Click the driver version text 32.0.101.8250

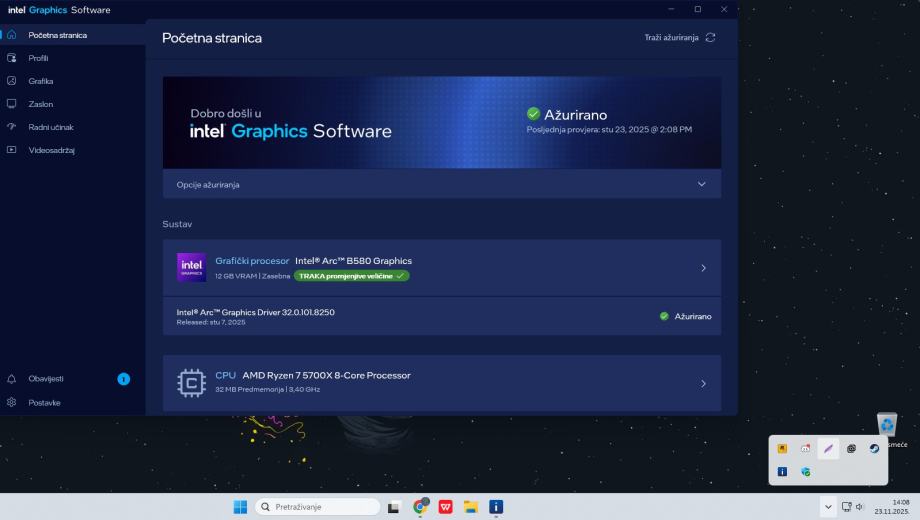pyautogui.click(x=308, y=312)
